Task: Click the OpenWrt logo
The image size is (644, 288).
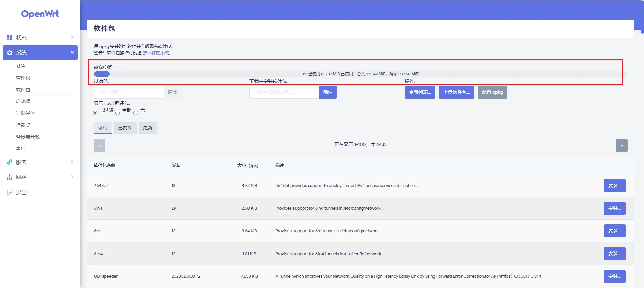Action: coord(40,14)
